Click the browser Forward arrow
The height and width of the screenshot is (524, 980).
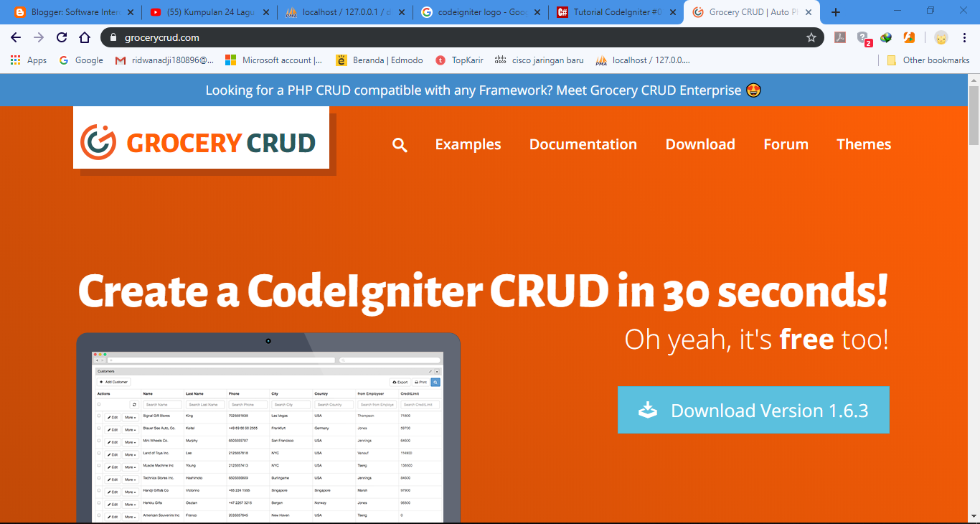point(39,37)
